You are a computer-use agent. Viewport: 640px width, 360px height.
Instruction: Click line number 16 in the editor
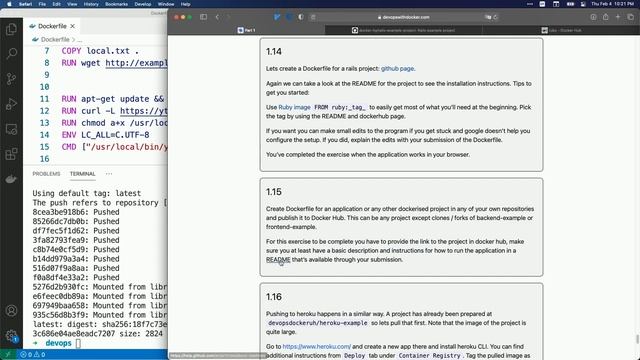[x=44, y=159]
